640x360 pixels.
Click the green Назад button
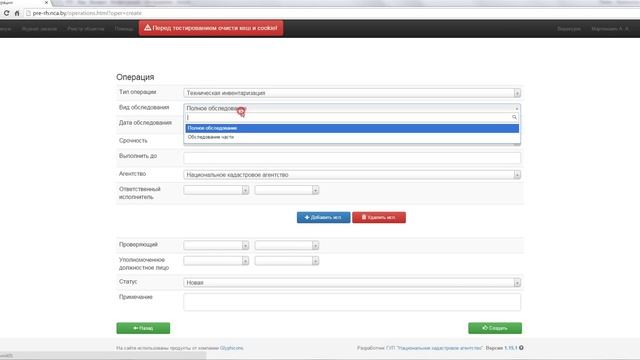tap(143, 328)
